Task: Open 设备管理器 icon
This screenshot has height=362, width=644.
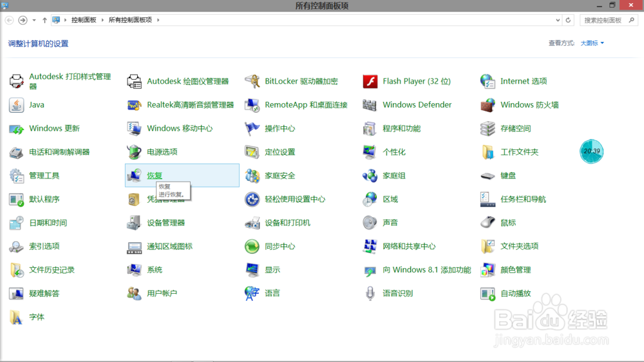Action: [135, 223]
